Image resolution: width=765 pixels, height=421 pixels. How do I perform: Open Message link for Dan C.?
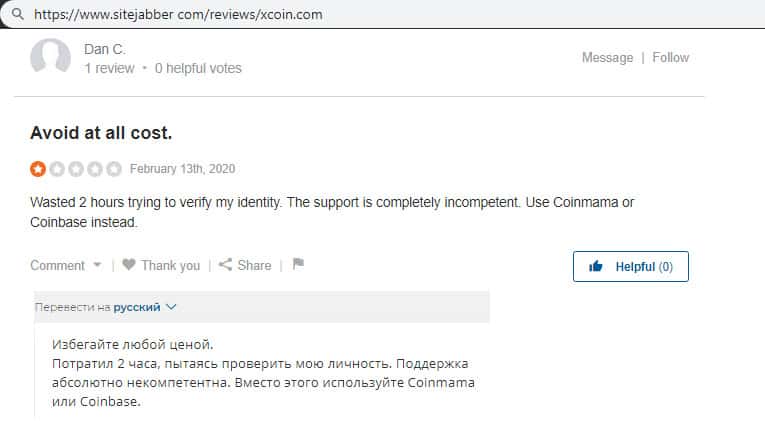(607, 58)
